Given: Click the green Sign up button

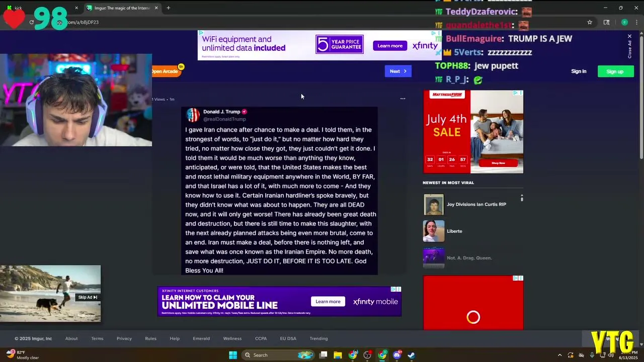Looking at the screenshot, I should [615, 71].
